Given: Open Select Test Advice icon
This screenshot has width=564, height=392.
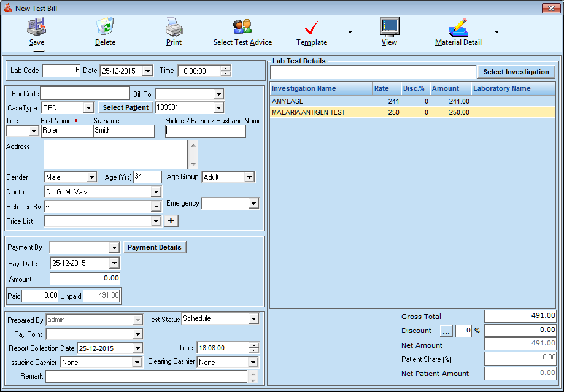Looking at the screenshot, I should coord(242,27).
